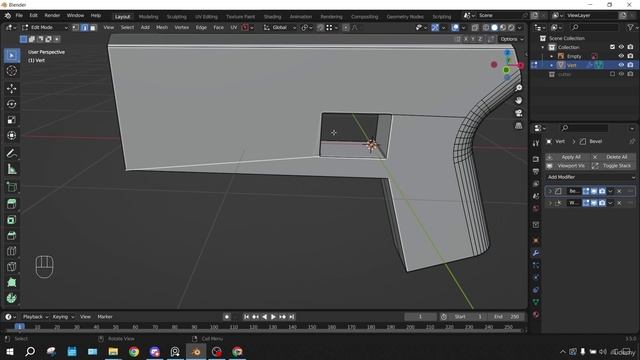Open the Options dropdown in viewport
This screenshot has height=360, width=640.
pyautogui.click(x=511, y=39)
